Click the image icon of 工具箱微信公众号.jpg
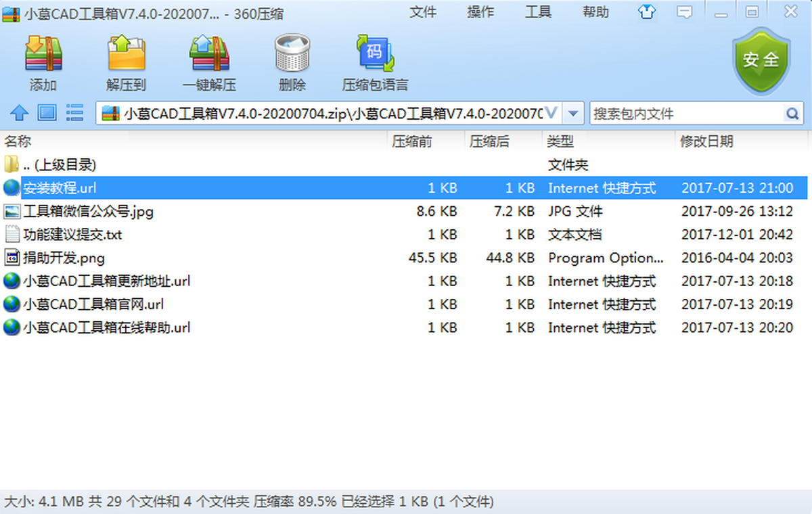The width and height of the screenshot is (812, 514). [x=12, y=212]
